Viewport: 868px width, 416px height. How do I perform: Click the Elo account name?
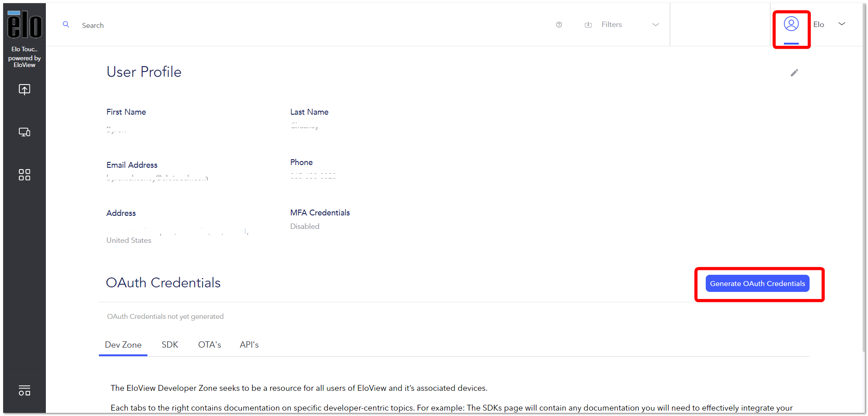coord(819,24)
